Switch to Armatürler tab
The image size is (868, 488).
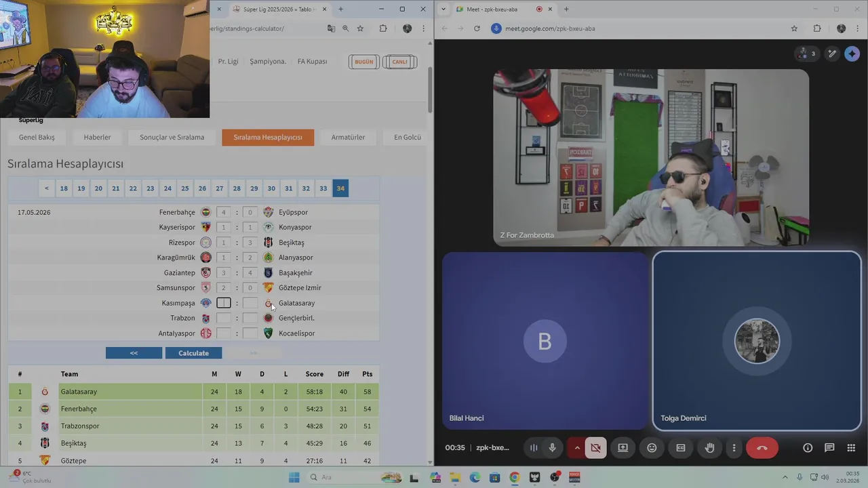(x=348, y=137)
